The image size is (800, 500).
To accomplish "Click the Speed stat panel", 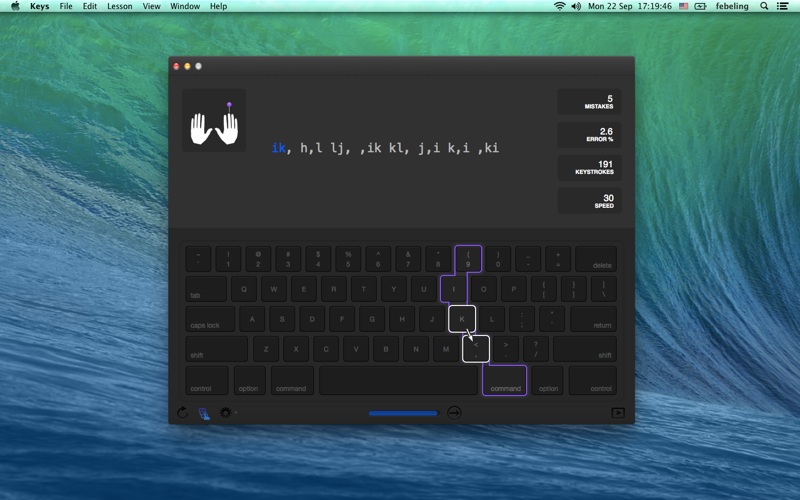I will [x=589, y=201].
